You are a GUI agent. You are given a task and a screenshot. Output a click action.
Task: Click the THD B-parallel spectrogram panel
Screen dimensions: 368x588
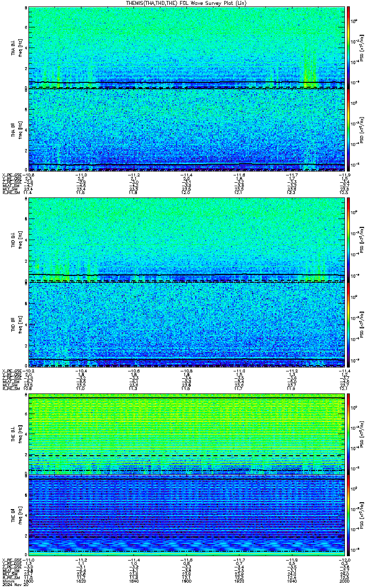[x=186, y=324]
